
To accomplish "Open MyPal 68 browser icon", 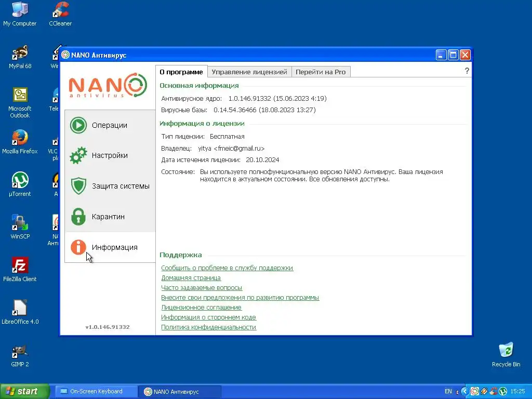I will click(x=20, y=57).
